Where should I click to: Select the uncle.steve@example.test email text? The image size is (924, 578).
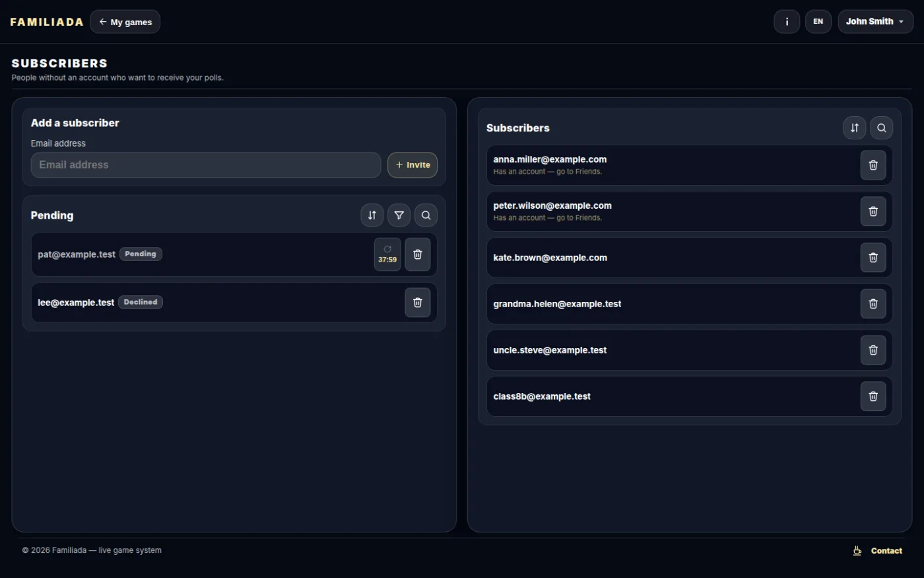550,350
